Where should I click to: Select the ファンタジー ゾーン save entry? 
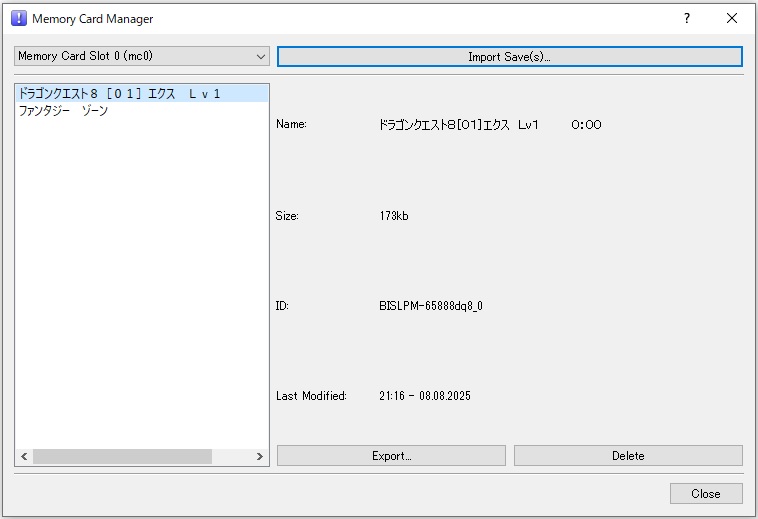(142, 111)
